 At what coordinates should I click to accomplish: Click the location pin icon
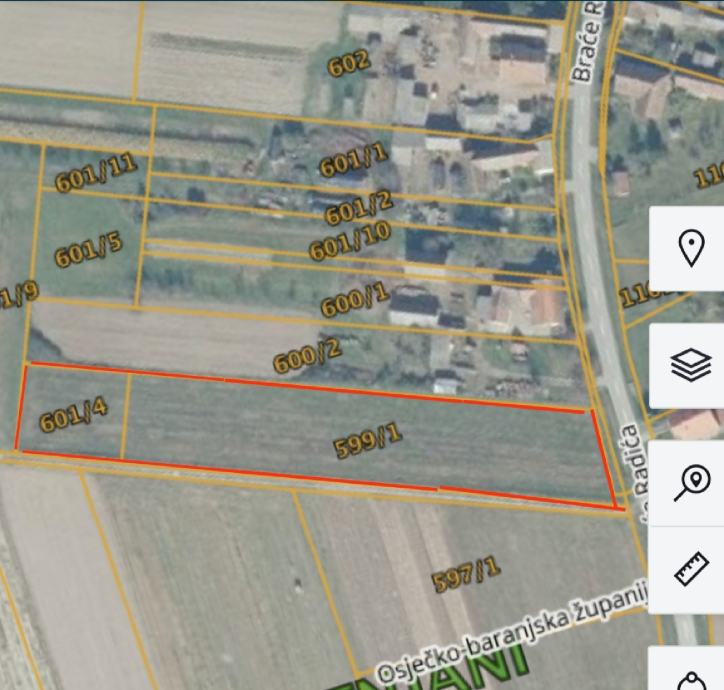[691, 248]
